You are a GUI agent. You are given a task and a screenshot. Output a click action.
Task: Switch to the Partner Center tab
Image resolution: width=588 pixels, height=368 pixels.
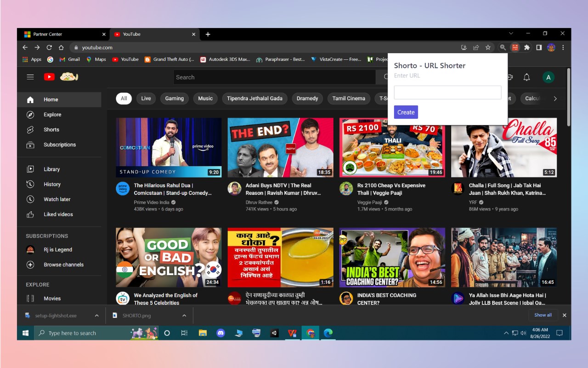click(x=64, y=34)
